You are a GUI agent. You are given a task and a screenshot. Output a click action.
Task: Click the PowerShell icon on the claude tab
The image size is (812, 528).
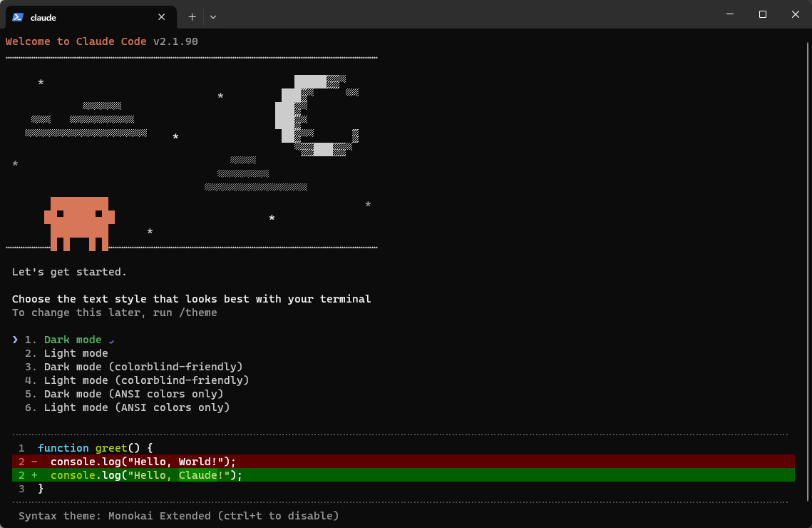(x=18, y=17)
